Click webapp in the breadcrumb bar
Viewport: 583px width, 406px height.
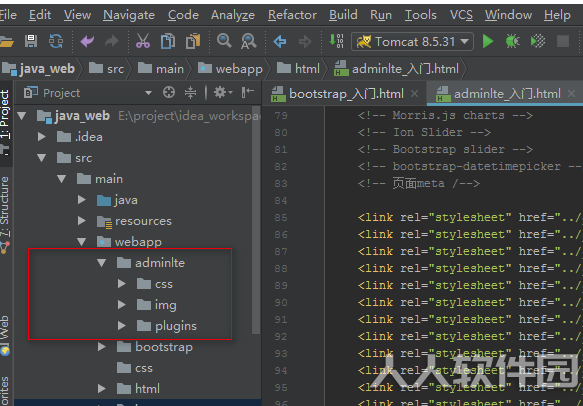[230, 69]
